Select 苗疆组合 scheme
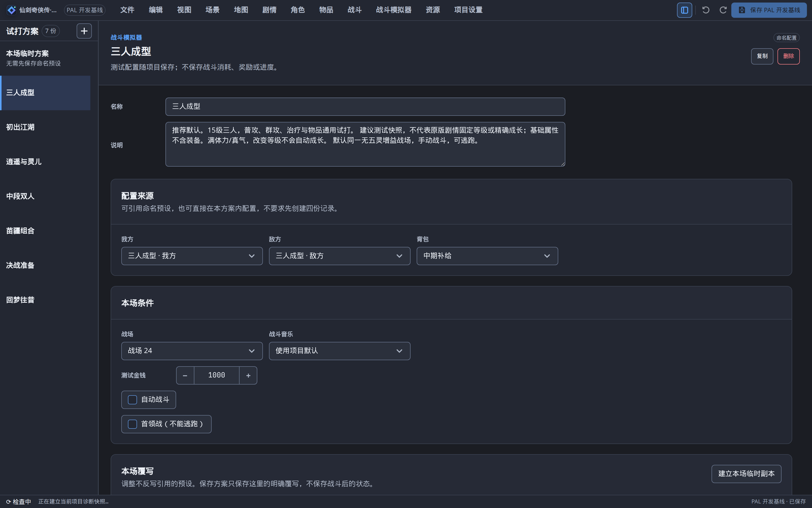This screenshot has width=812, height=508. click(46, 231)
